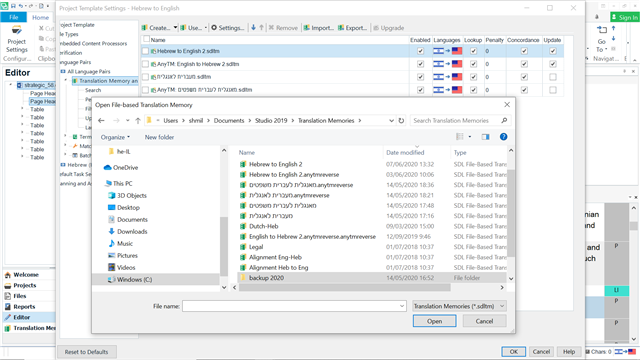Toggle Lookup checkbox for Hebrew to English 2.sdltm

coord(473,51)
